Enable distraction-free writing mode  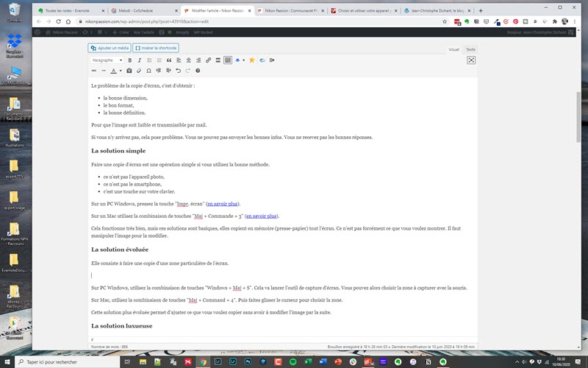471,60
